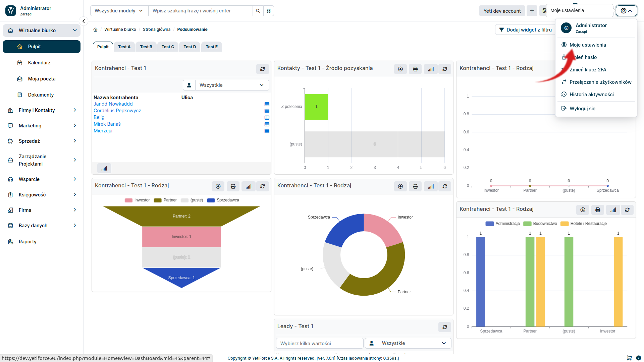Viewport: 644px width, 362px height.
Task: Switch to Test E dashboard tab
Action: (212, 47)
